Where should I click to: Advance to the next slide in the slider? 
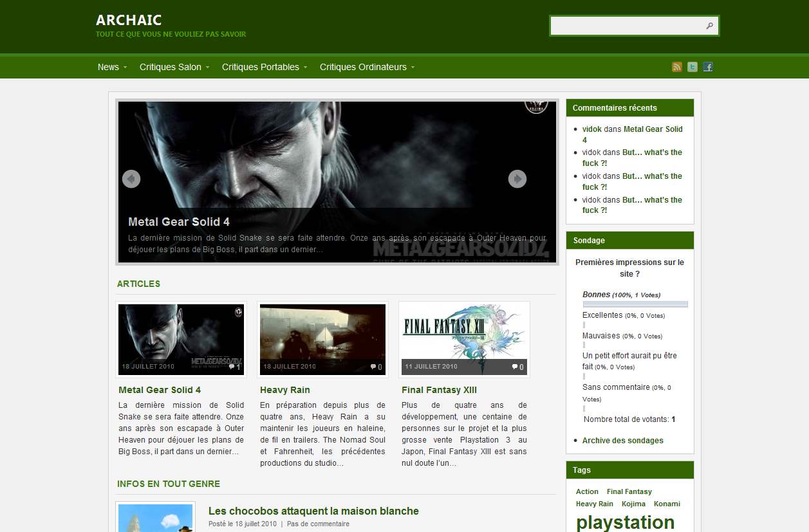click(517, 179)
